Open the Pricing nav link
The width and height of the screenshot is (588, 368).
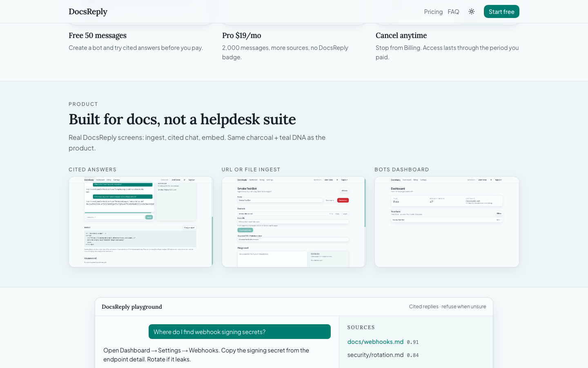pos(433,11)
